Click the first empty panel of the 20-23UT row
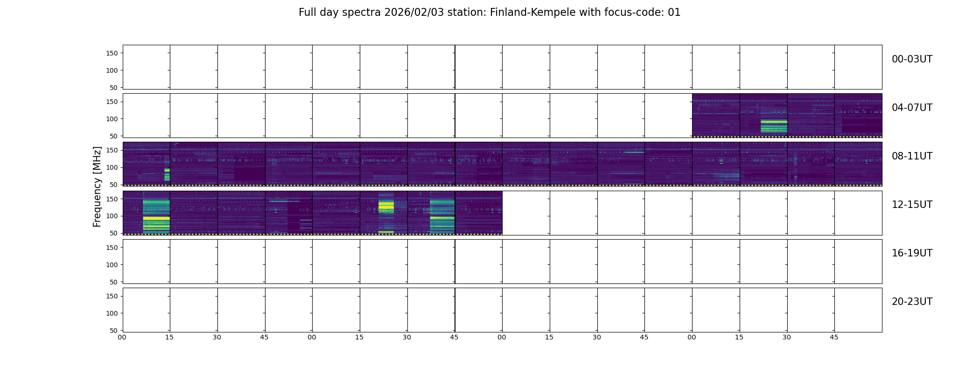980x373 pixels. 147,310
